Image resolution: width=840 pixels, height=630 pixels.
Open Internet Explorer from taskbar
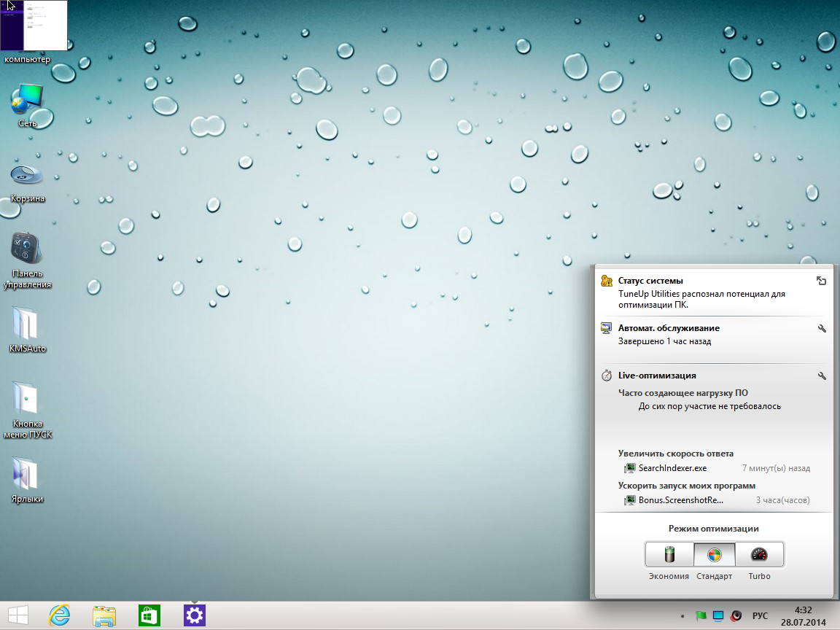(x=59, y=615)
